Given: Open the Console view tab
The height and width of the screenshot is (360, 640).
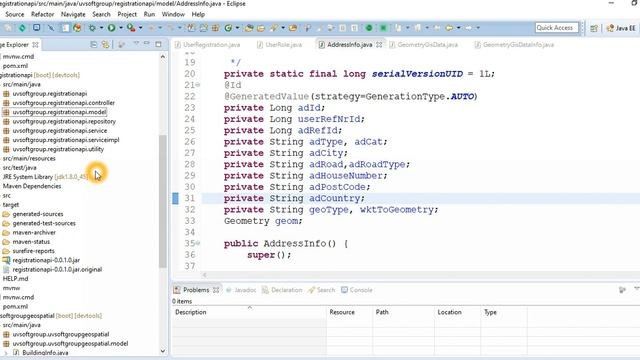Looking at the screenshot, I should pos(357,290).
